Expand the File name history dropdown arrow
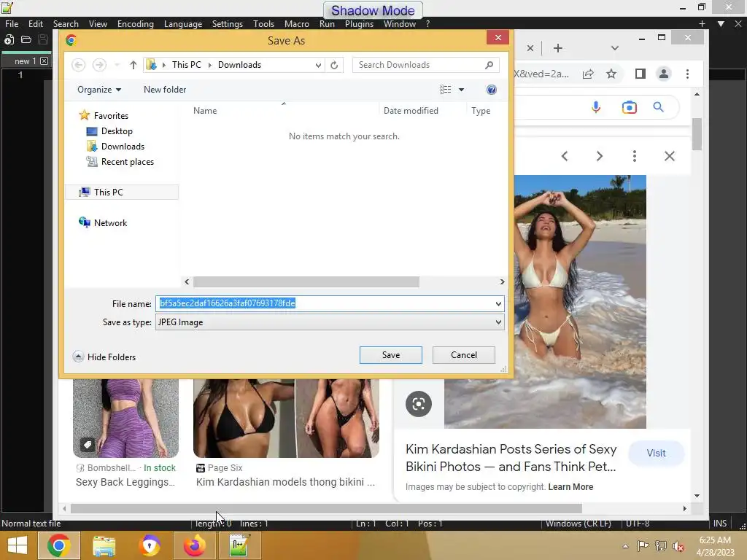The width and height of the screenshot is (747, 560). tap(498, 303)
